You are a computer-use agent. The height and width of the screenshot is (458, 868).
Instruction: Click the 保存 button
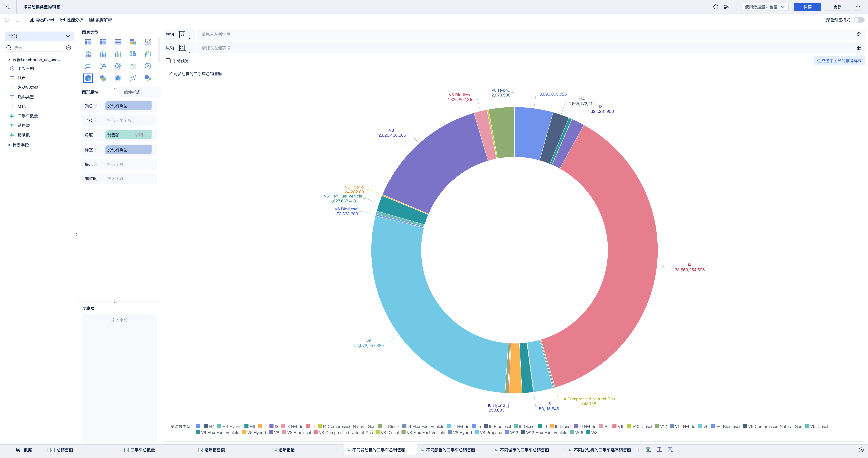click(807, 7)
